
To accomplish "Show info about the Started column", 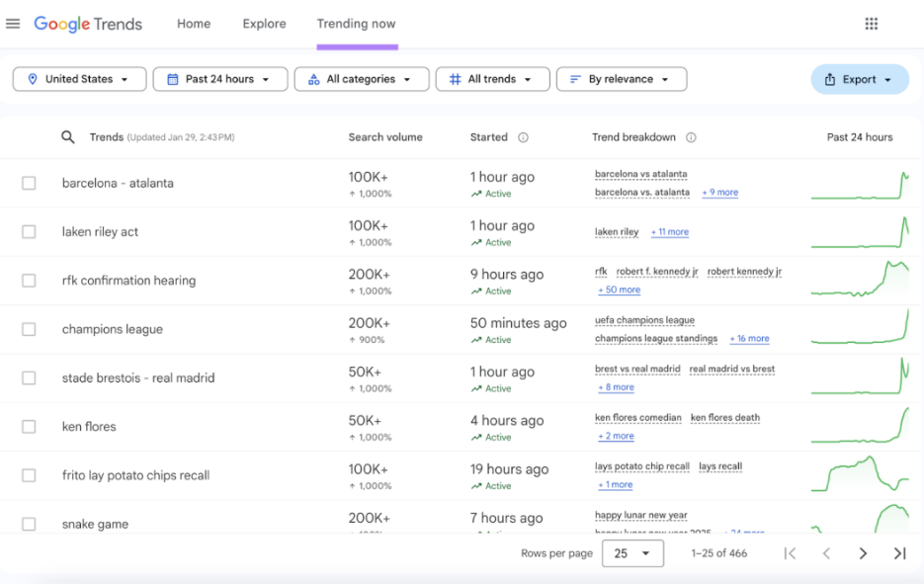I will coord(523,137).
